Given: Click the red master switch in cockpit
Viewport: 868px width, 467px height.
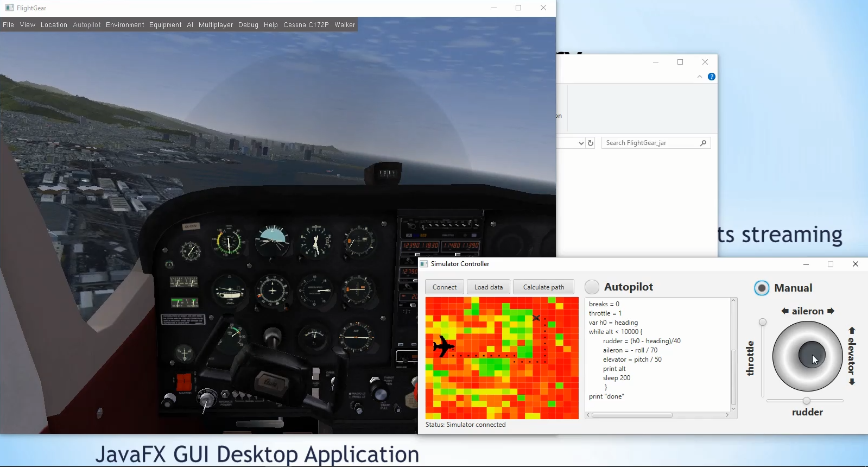Looking at the screenshot, I should click(184, 382).
